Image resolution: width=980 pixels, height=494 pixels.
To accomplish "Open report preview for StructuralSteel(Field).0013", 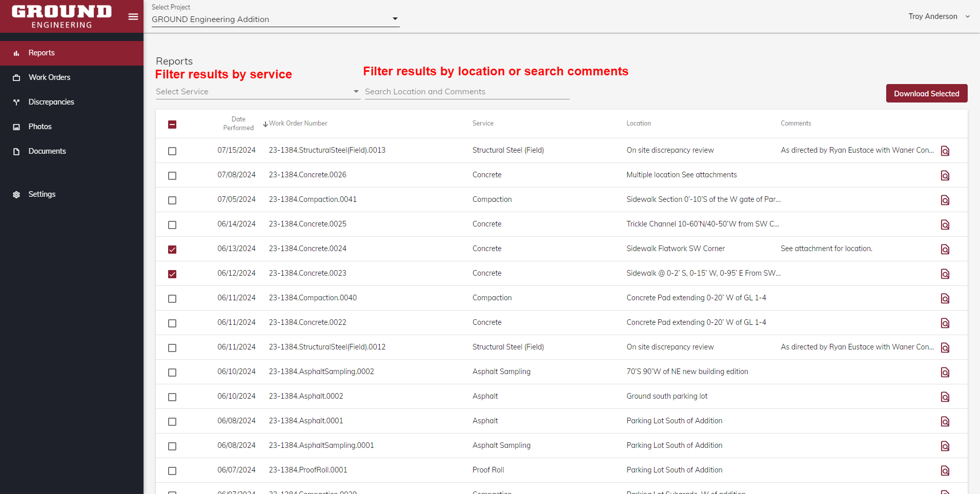I will click(945, 151).
